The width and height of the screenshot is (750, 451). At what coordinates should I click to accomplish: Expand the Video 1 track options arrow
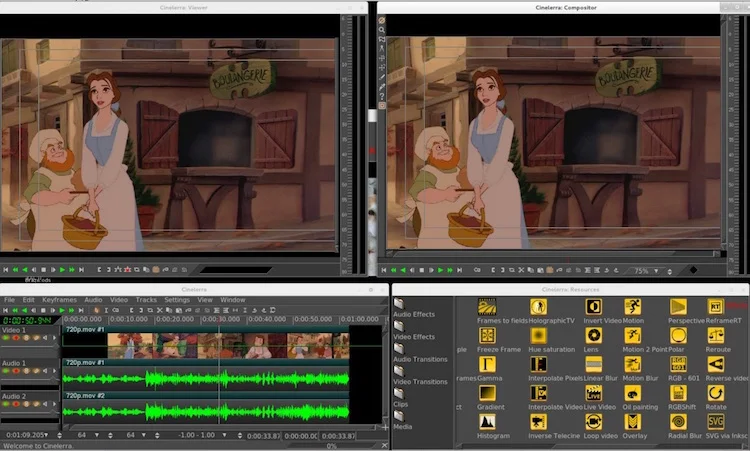point(54,338)
